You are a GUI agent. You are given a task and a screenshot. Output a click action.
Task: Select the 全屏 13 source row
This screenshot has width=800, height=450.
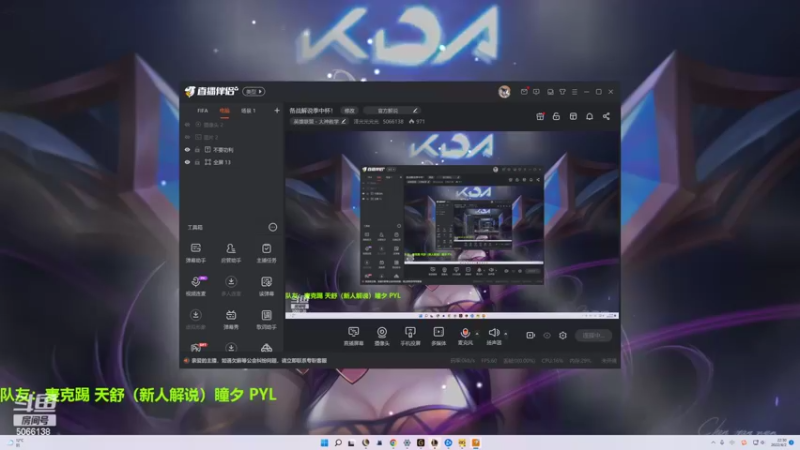pos(232,162)
